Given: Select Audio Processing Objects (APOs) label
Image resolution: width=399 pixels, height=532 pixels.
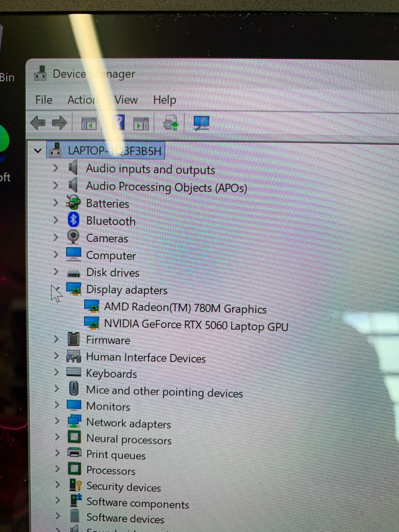Looking at the screenshot, I should point(167,187).
